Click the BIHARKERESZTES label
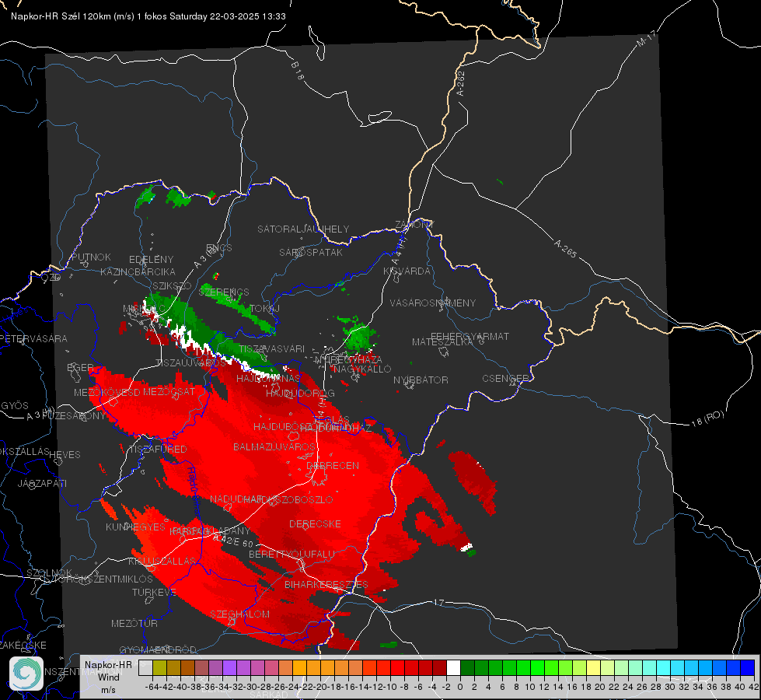761x700 pixels. 326,585
